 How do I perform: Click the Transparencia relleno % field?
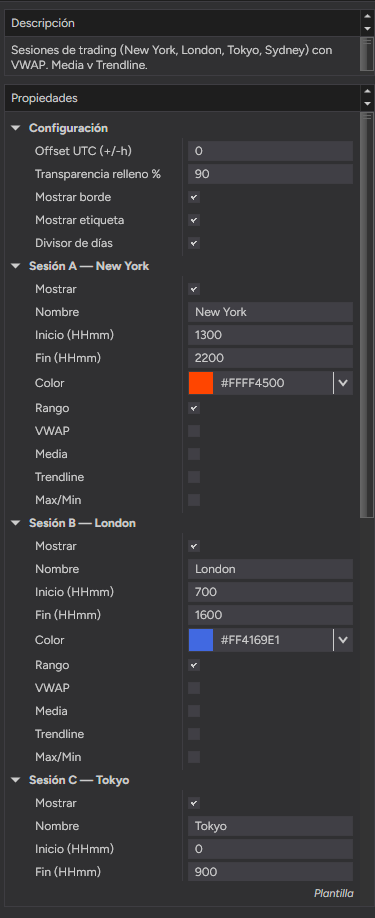pos(270,174)
